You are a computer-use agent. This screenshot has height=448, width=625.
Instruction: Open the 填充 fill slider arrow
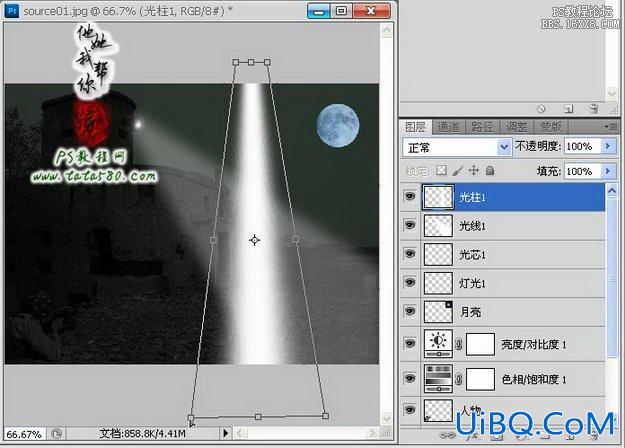coord(608,171)
